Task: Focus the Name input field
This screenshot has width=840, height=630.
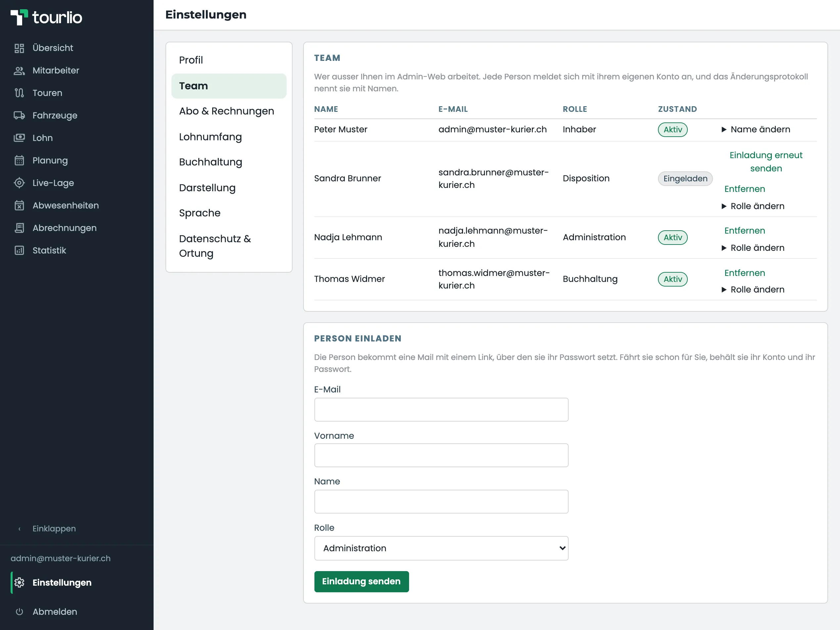Action: tap(441, 502)
